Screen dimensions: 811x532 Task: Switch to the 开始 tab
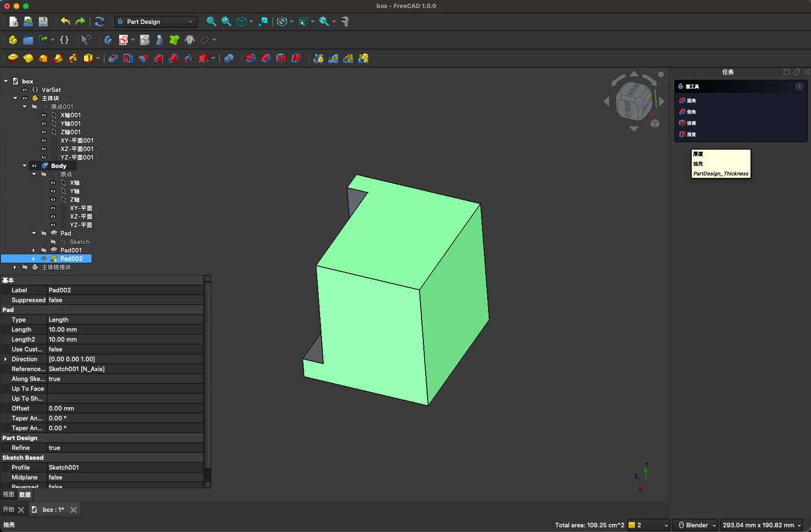[8, 510]
